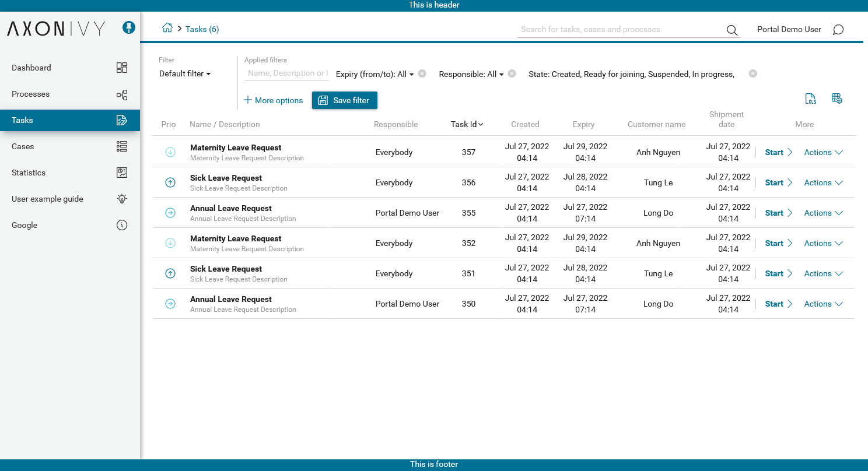The image size is (868, 471).
Task: Open the Default filter dropdown
Action: coord(185,73)
